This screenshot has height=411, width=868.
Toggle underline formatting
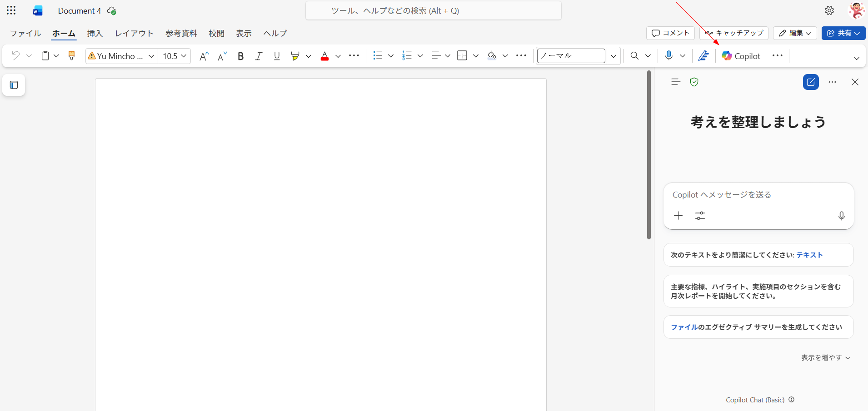[277, 56]
